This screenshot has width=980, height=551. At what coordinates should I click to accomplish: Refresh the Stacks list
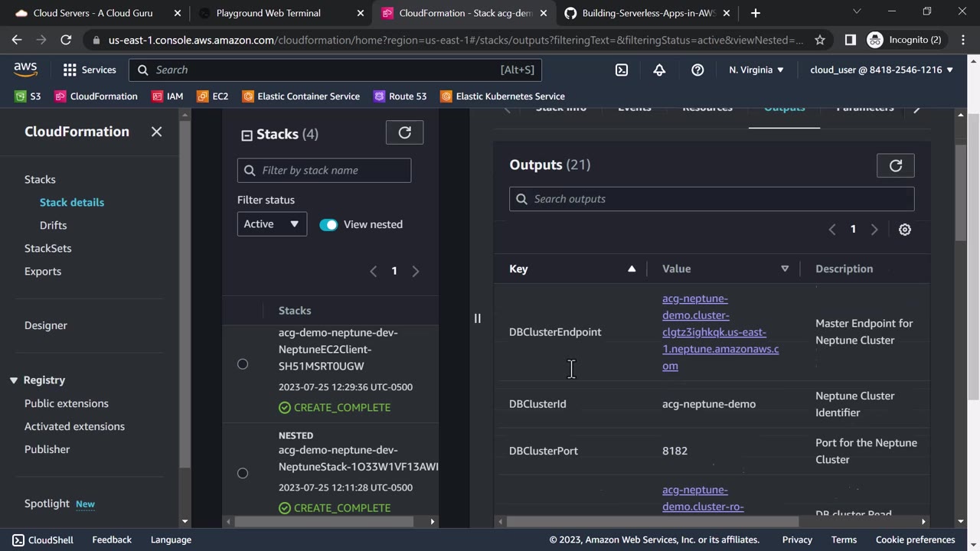point(404,132)
